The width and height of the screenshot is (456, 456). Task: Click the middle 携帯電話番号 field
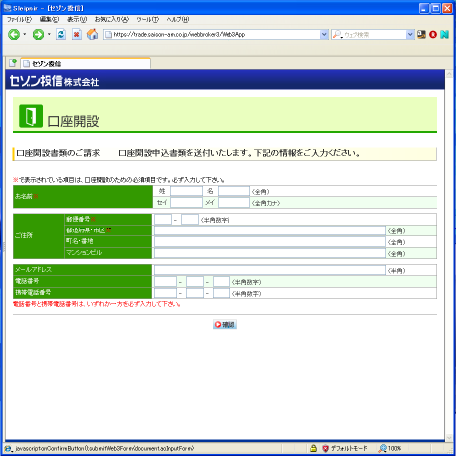coord(195,293)
